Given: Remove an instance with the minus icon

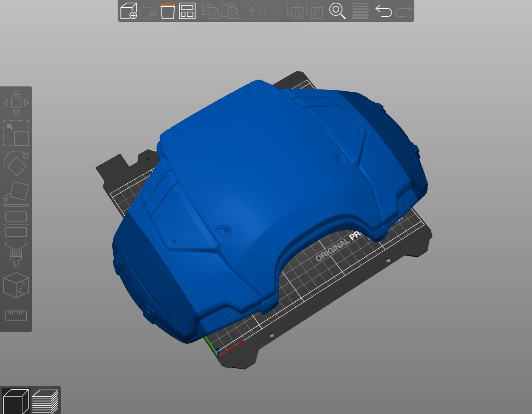Looking at the screenshot, I should click(x=272, y=11).
